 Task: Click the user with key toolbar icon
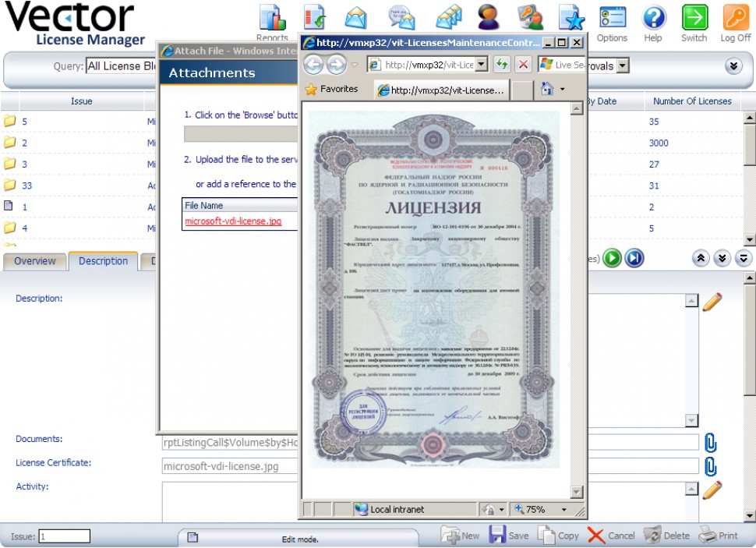[530, 17]
